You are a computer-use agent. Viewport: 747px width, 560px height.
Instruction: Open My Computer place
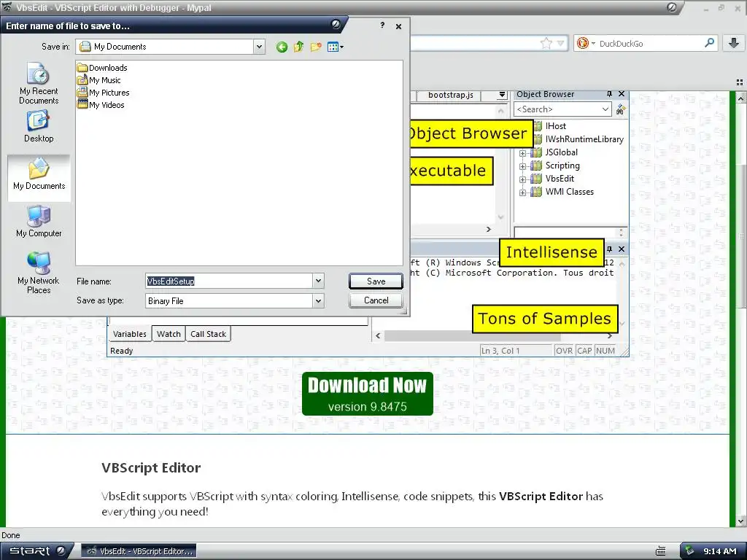(x=39, y=222)
